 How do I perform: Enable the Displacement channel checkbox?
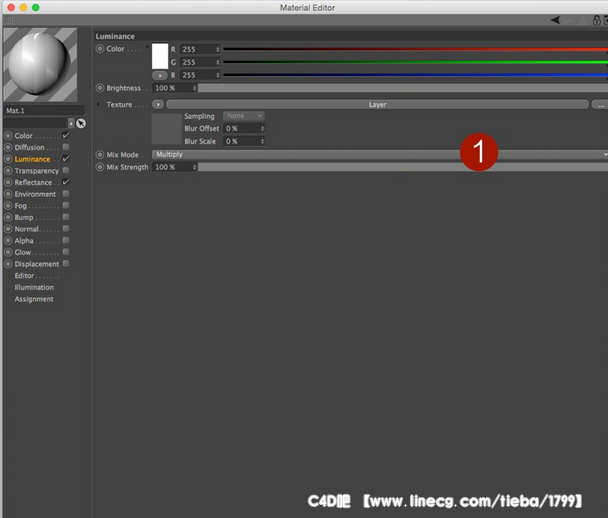(66, 263)
